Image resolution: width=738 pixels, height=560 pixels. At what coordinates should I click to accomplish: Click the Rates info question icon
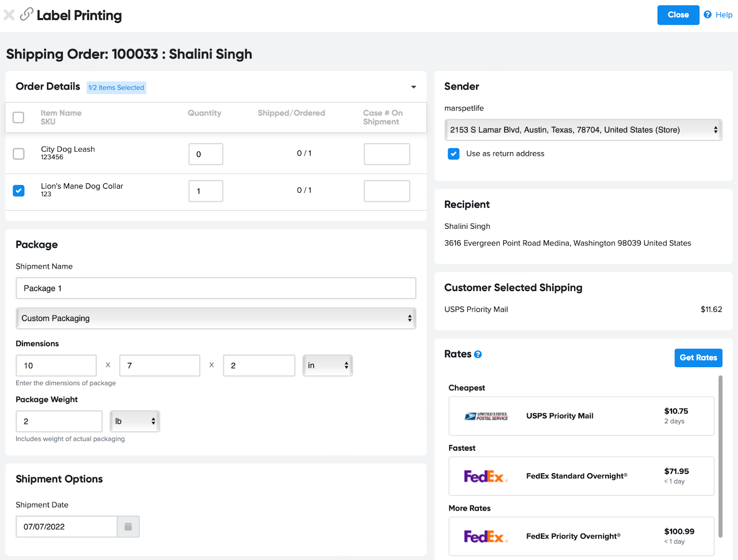coord(478,354)
